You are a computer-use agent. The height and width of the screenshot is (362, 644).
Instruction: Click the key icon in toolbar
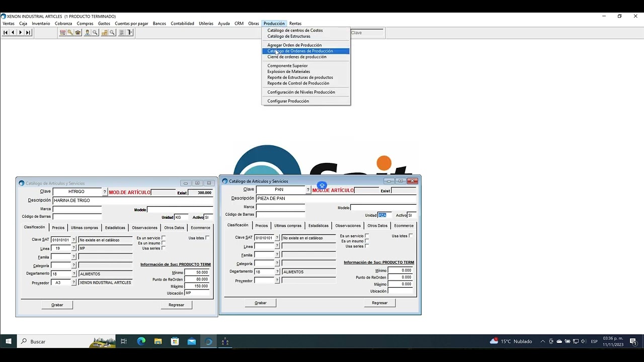pos(70,33)
